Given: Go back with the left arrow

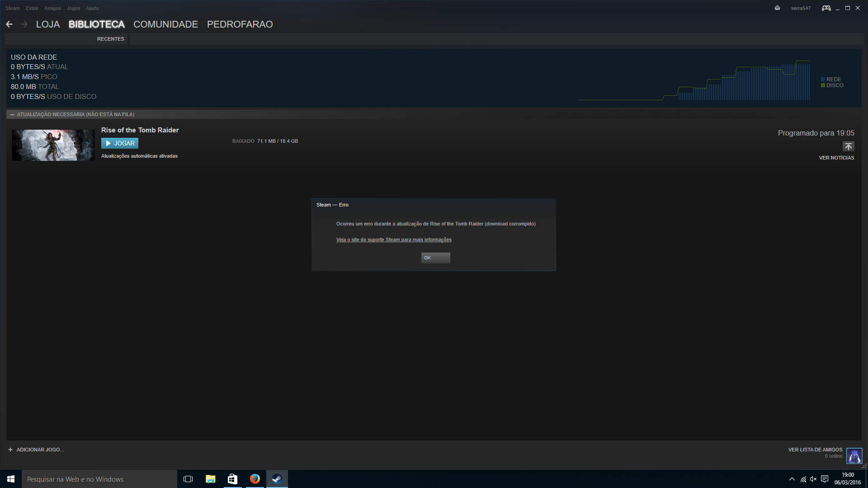Looking at the screenshot, I should 9,24.
